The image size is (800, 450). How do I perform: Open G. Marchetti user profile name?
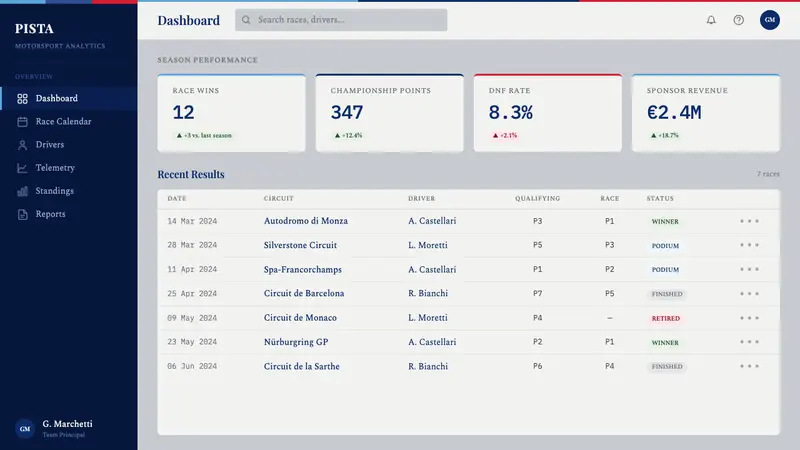click(x=67, y=424)
